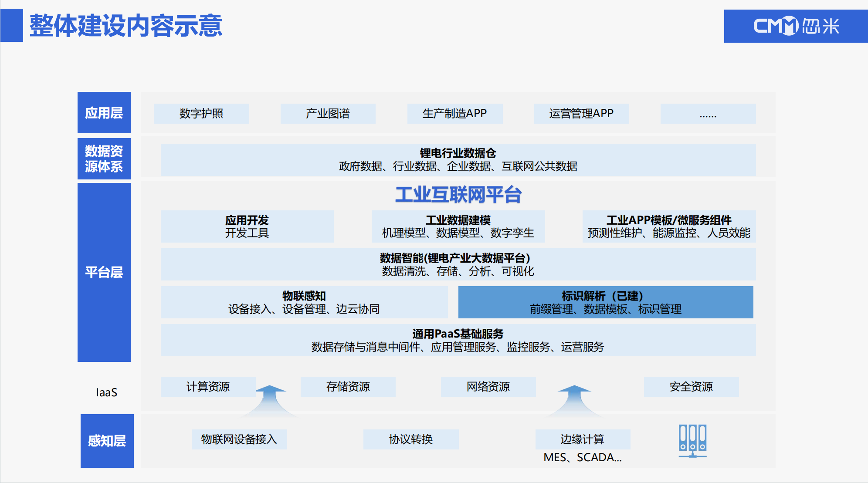Screen dimensions: 868x483
Task: Click the 运营管理APP box
Action: pyautogui.click(x=581, y=114)
